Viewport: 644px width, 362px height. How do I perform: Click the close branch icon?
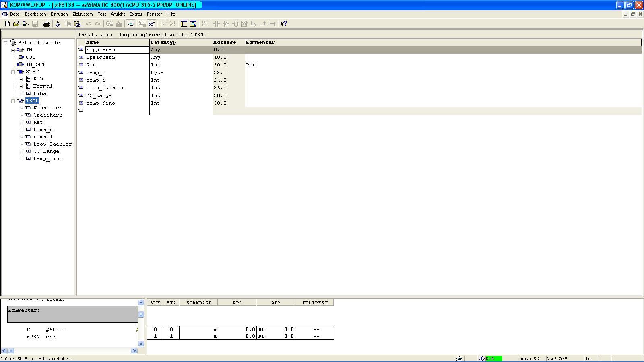tap(262, 24)
